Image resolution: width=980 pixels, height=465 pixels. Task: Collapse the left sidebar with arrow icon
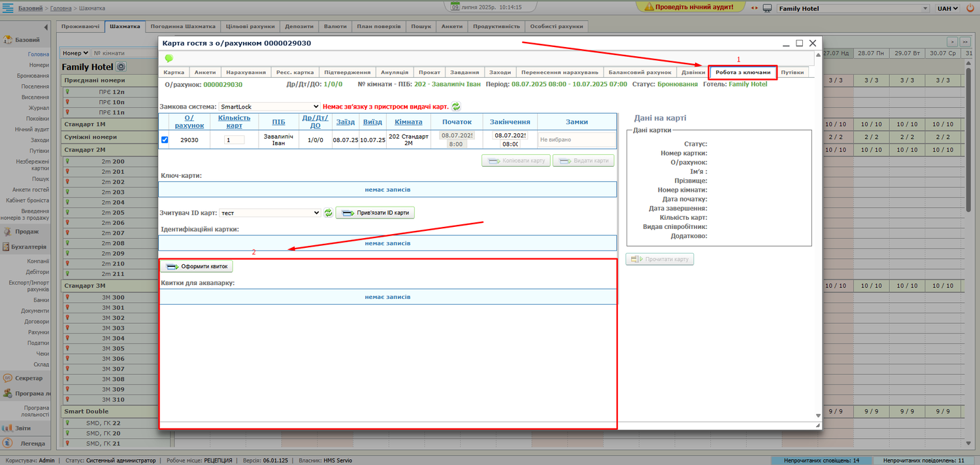click(x=46, y=27)
